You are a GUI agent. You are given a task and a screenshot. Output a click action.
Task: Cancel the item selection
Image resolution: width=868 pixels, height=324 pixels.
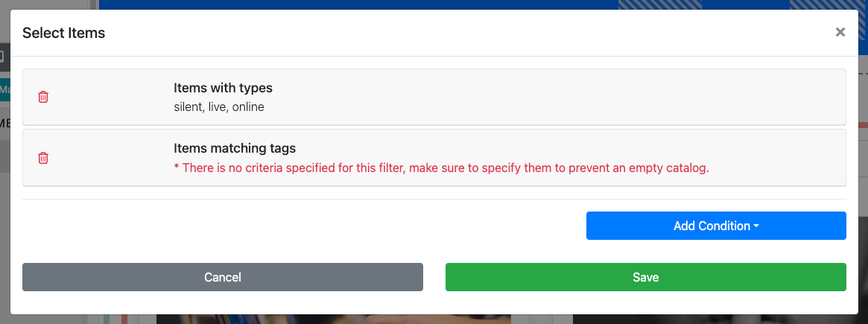[222, 277]
